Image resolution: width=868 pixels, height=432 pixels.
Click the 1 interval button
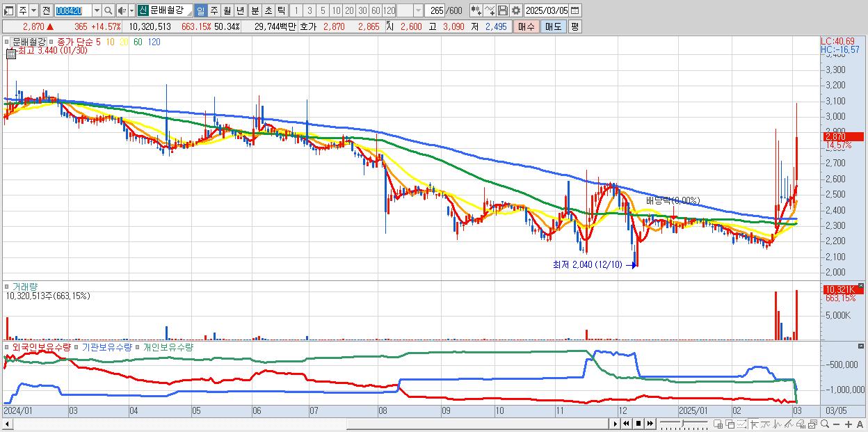296,11
